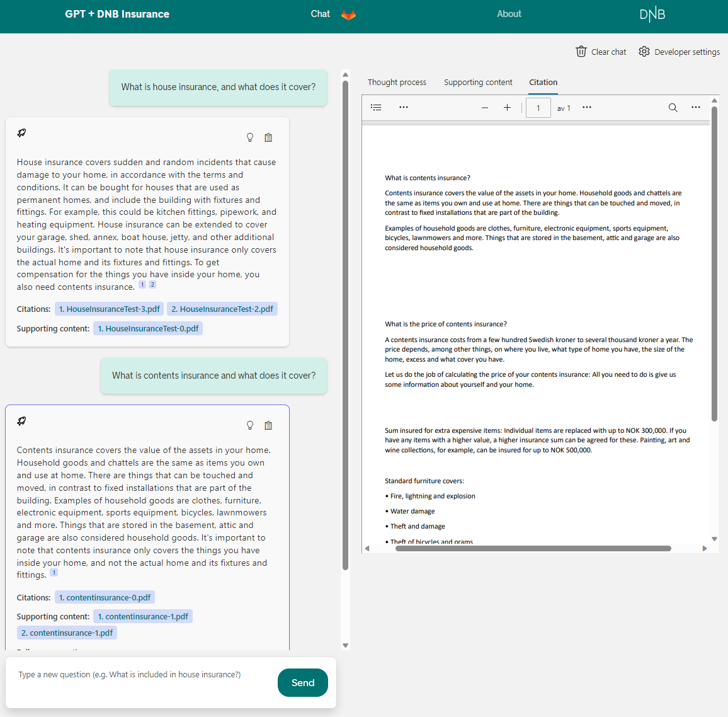Click PDF heading 'What is the price of contents insurance?'
Screen dimensions: 728x717
click(446, 324)
